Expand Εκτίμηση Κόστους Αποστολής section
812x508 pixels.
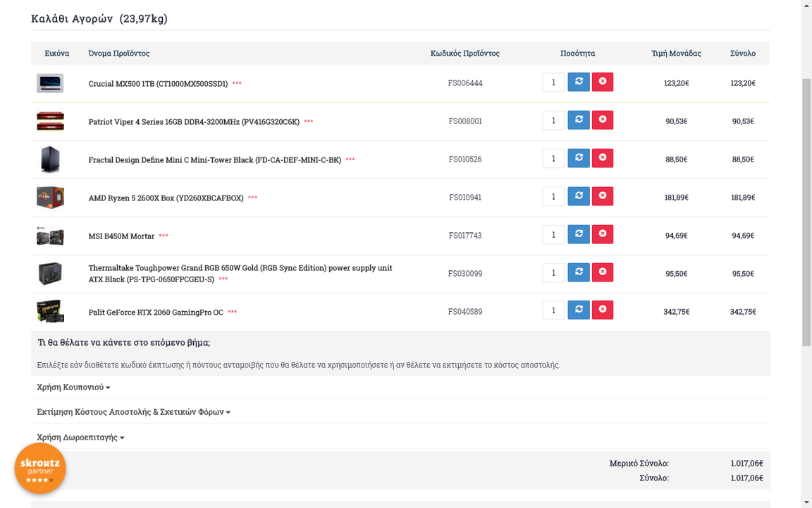click(133, 412)
